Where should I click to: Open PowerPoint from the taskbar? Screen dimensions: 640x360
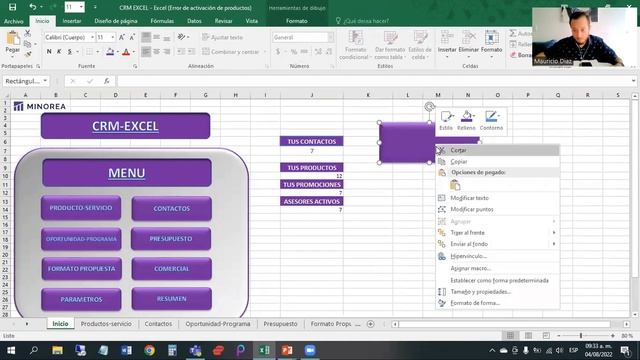click(x=287, y=350)
